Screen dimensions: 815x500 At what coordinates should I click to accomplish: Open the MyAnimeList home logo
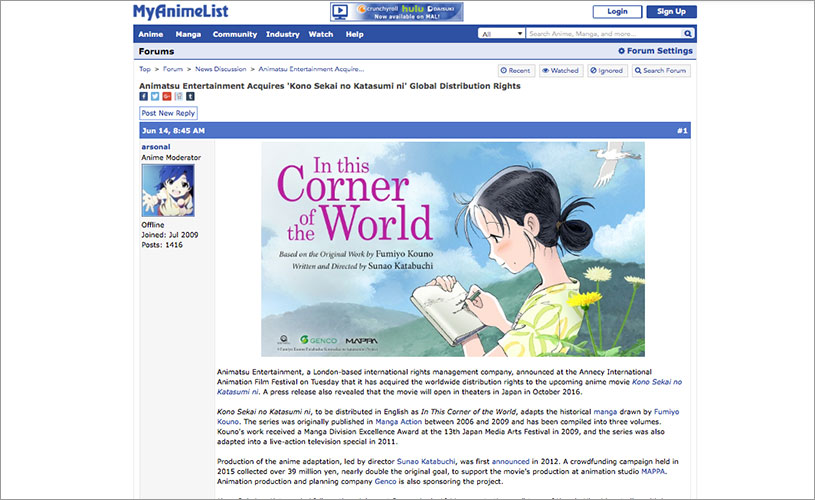coord(180,11)
